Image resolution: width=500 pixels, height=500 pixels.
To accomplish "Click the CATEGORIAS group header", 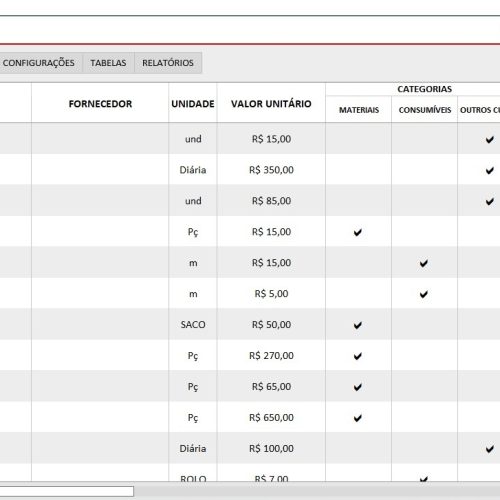I will coord(424,89).
